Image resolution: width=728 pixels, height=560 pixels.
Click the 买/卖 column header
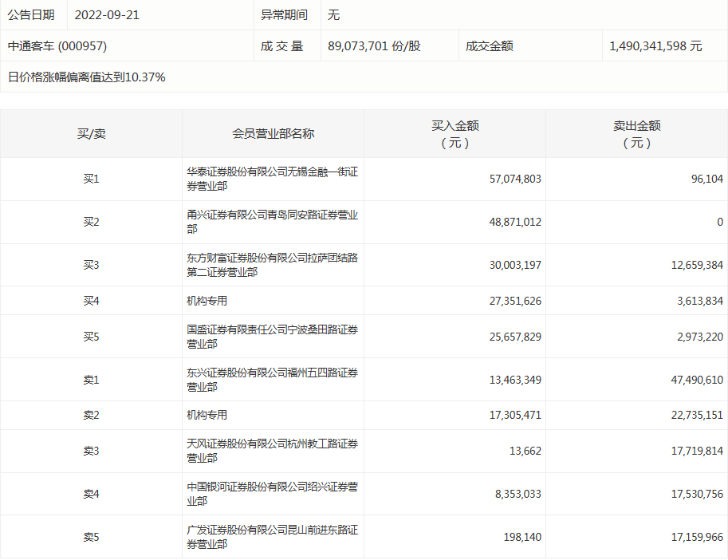[89, 133]
